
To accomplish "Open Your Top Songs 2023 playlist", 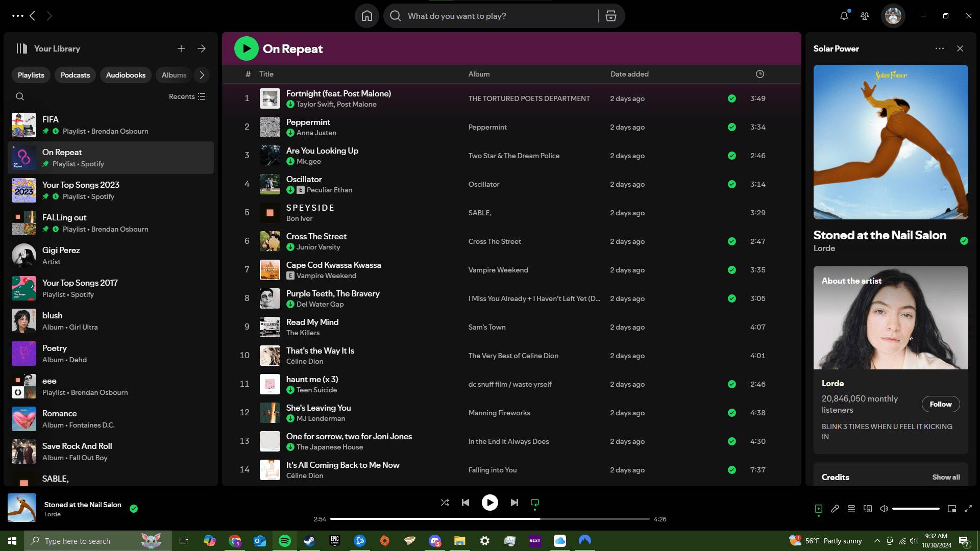I will pyautogui.click(x=111, y=190).
